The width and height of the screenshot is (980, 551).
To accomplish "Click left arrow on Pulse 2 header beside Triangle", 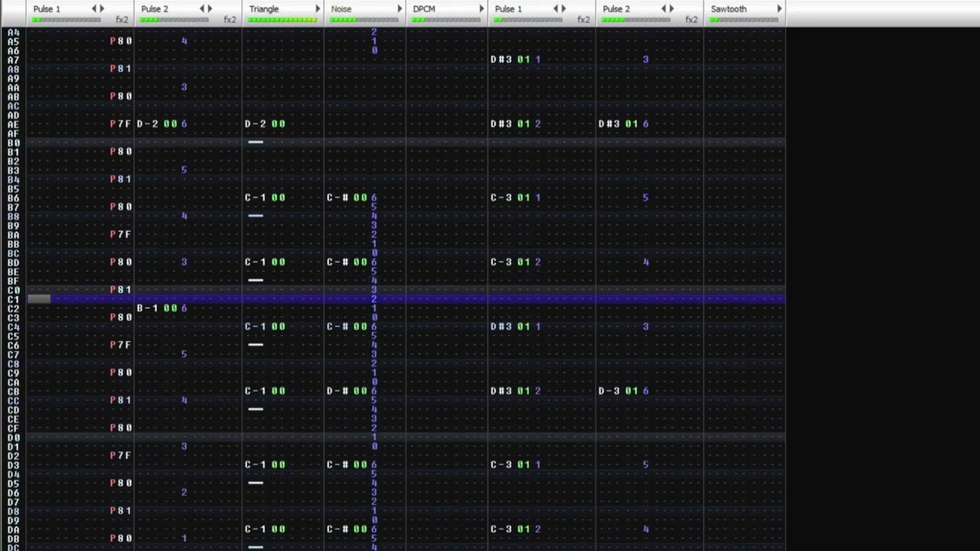I will pyautogui.click(x=203, y=9).
